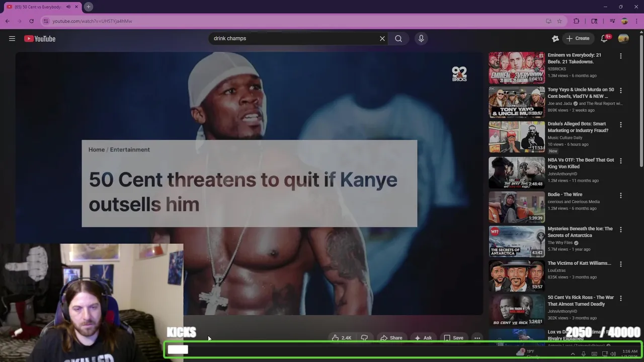
Task: Open the taskbar microphone icon
Action: click(x=583, y=353)
